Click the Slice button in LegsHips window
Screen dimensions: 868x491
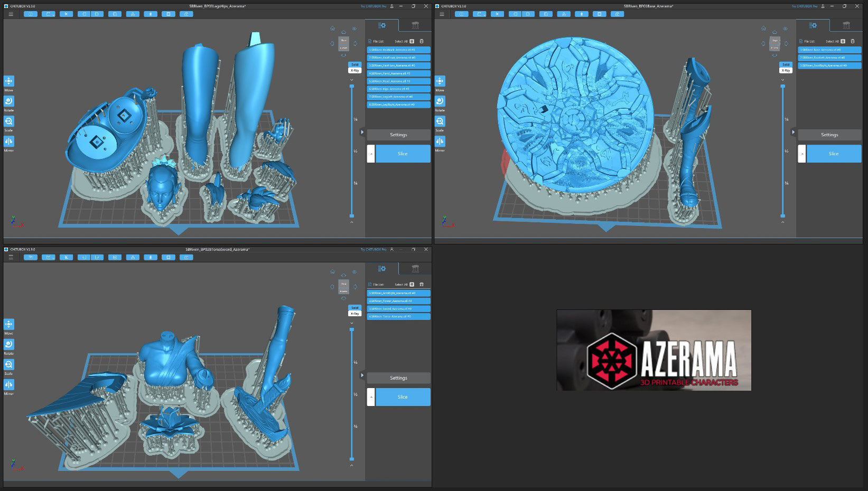(403, 154)
